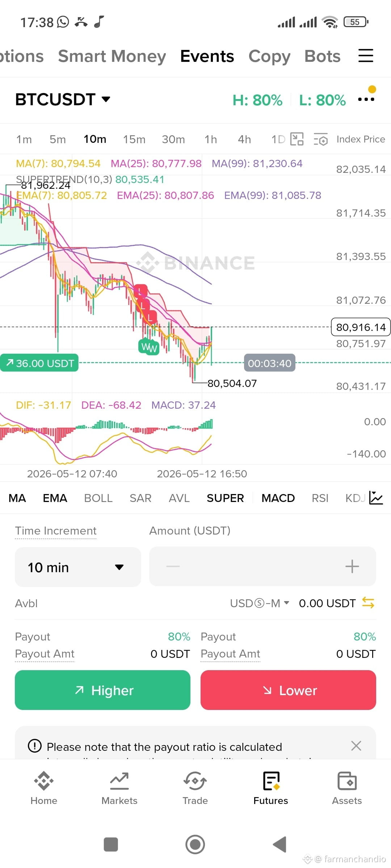Tap Android home navigation button
Viewport: 391px width, 868px height.
tap(195, 844)
